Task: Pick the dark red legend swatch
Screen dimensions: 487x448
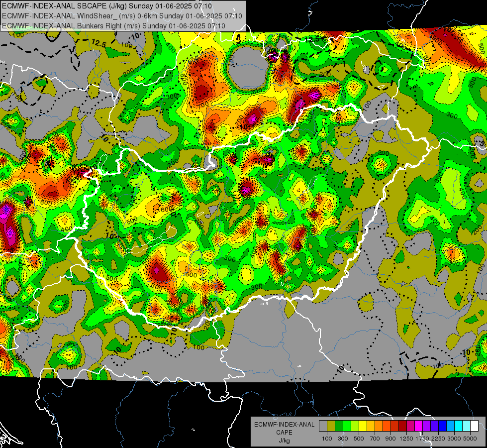Action: click(402, 426)
